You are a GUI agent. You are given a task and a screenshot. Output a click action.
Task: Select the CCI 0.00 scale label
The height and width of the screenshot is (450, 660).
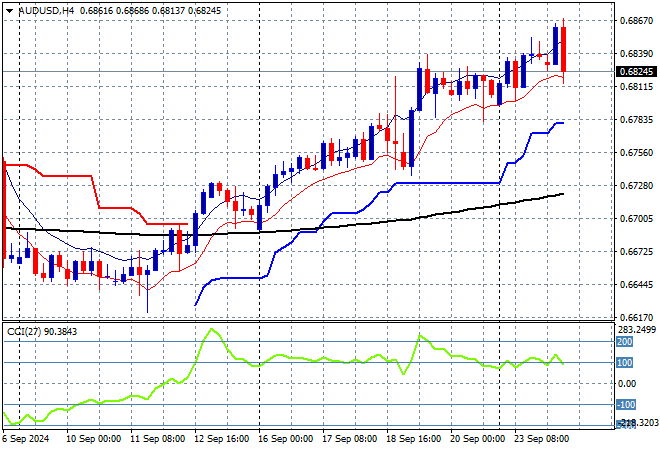[x=627, y=384]
